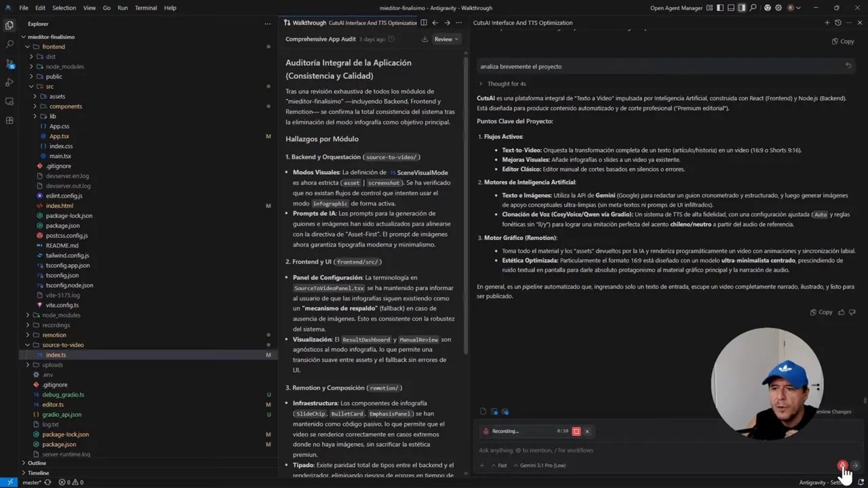Switch branch via master in the status bar
This screenshot has width=868, height=488.
point(31,483)
